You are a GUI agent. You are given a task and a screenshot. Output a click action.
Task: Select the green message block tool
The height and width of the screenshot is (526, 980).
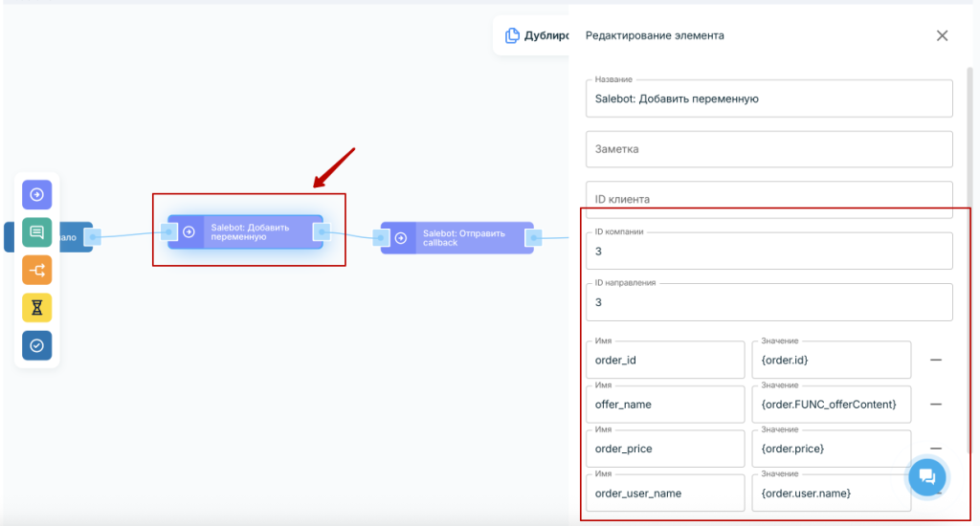[x=37, y=232]
